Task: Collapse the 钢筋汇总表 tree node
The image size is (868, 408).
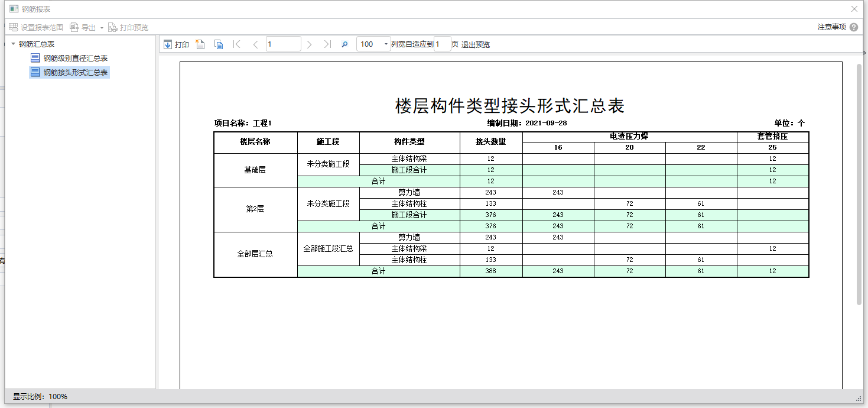Action: [14, 44]
